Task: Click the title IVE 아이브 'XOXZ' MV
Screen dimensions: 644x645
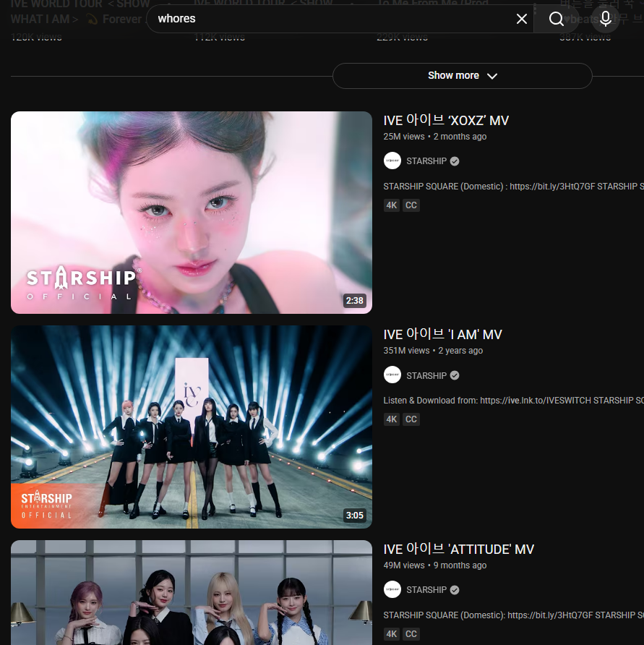Action: 446,120
